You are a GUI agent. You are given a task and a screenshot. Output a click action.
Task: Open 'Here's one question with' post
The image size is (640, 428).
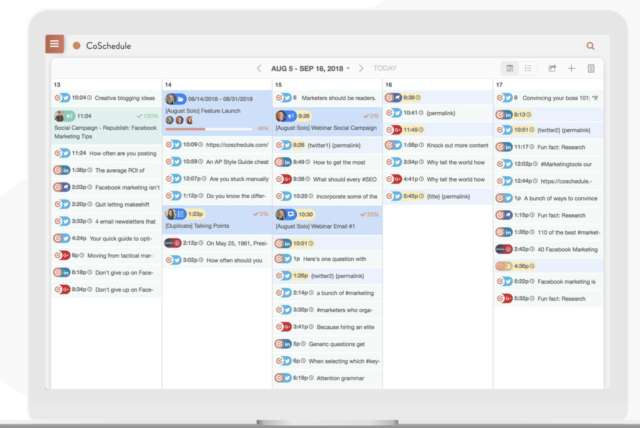(x=327, y=259)
